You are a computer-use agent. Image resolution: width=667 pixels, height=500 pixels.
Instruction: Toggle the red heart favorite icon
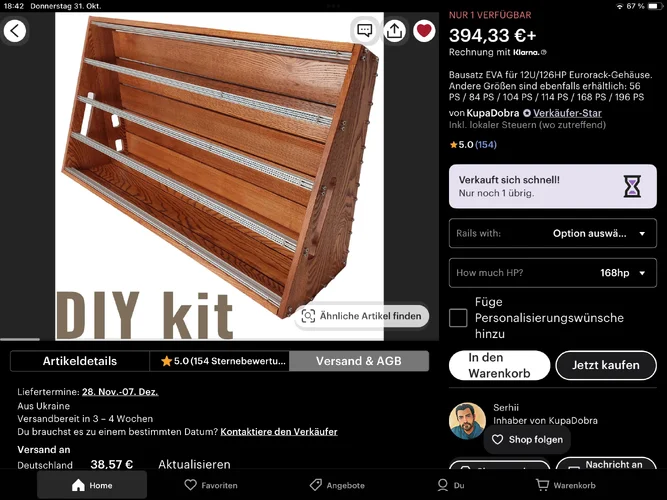coord(424,31)
